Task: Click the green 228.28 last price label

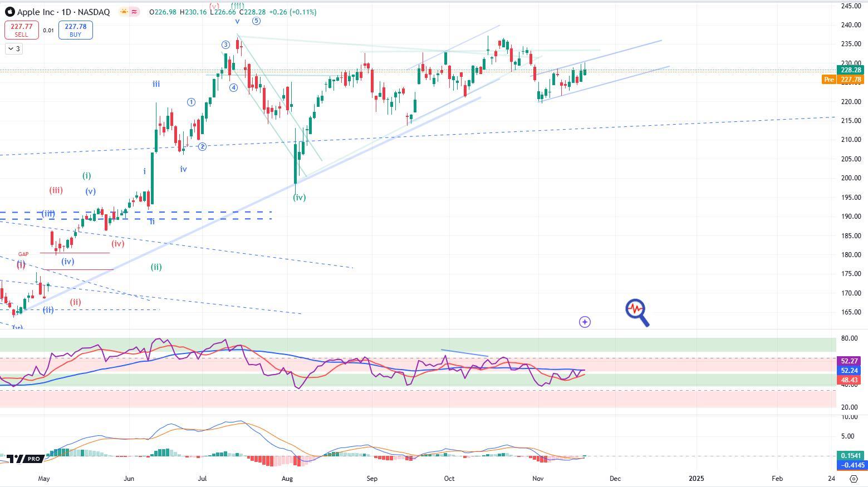Action: pyautogui.click(x=851, y=70)
